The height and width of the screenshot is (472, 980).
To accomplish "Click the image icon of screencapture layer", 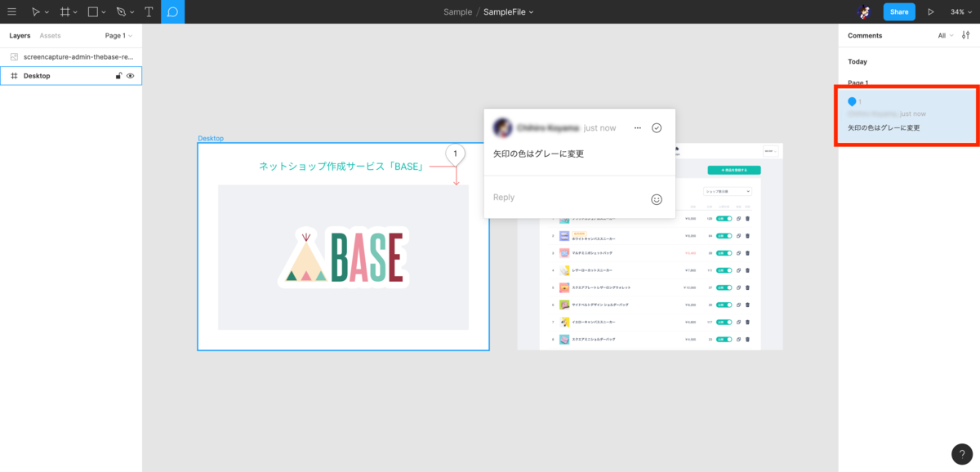I will pos(14,57).
